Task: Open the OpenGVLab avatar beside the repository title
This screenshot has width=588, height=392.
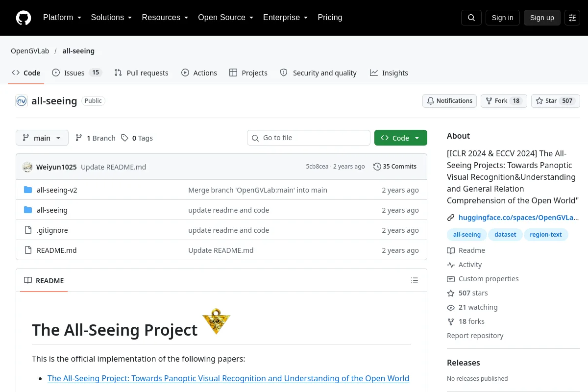Action: pos(22,101)
